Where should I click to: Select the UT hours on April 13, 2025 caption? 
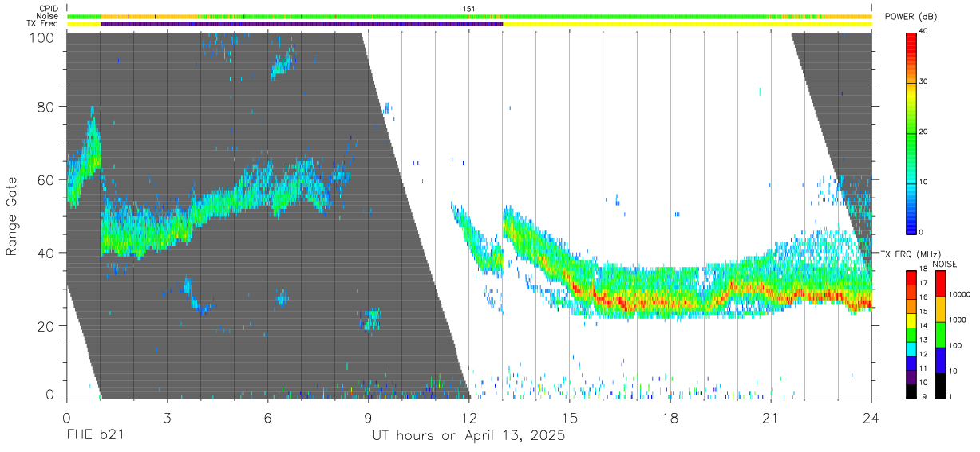pos(468,435)
